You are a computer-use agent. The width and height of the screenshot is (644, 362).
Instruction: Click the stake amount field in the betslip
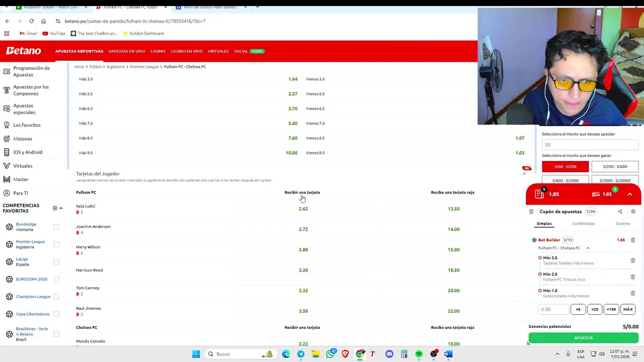coord(553,309)
